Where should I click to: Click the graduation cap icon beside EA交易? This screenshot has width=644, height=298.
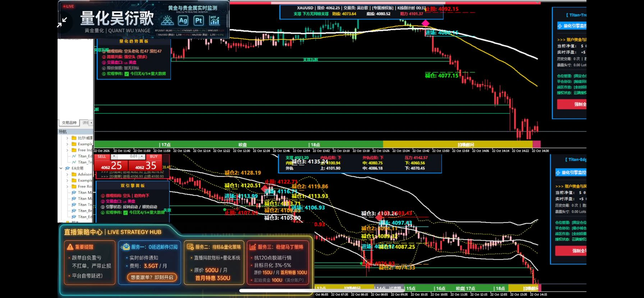click(68, 168)
